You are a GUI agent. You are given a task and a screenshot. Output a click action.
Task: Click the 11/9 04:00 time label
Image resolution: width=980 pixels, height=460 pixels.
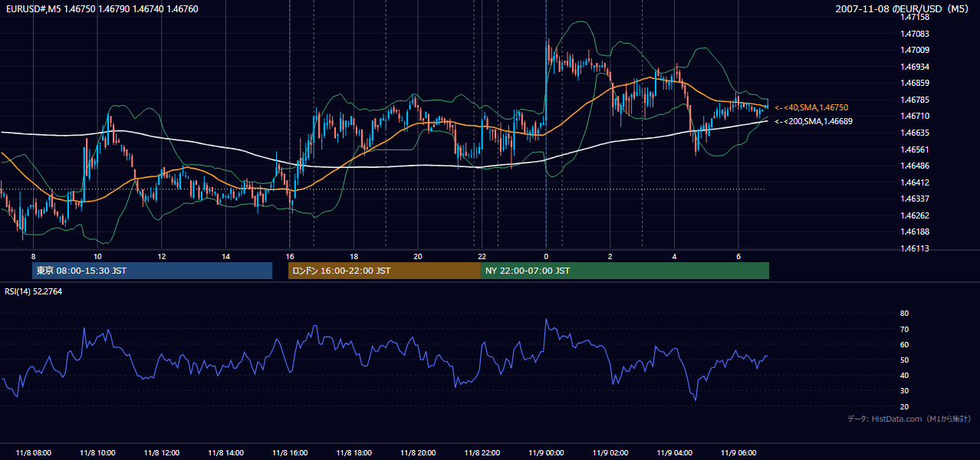coord(674,453)
